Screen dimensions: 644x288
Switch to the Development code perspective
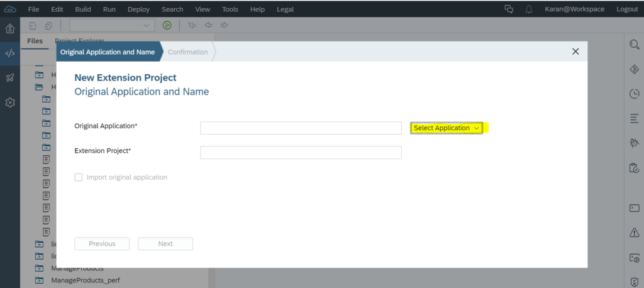point(10,53)
